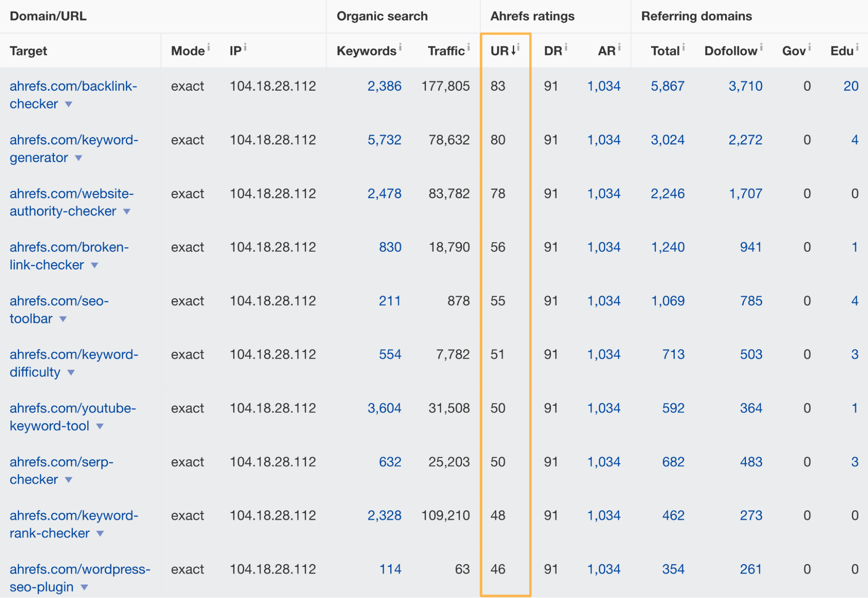Open the info icon next to IP
Image resolution: width=868 pixels, height=598 pixels.
pos(245,46)
